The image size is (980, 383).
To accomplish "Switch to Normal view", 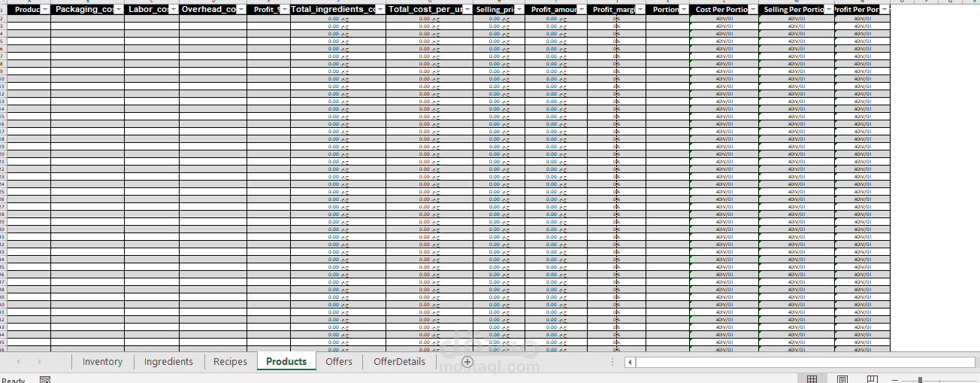I will click(812, 379).
